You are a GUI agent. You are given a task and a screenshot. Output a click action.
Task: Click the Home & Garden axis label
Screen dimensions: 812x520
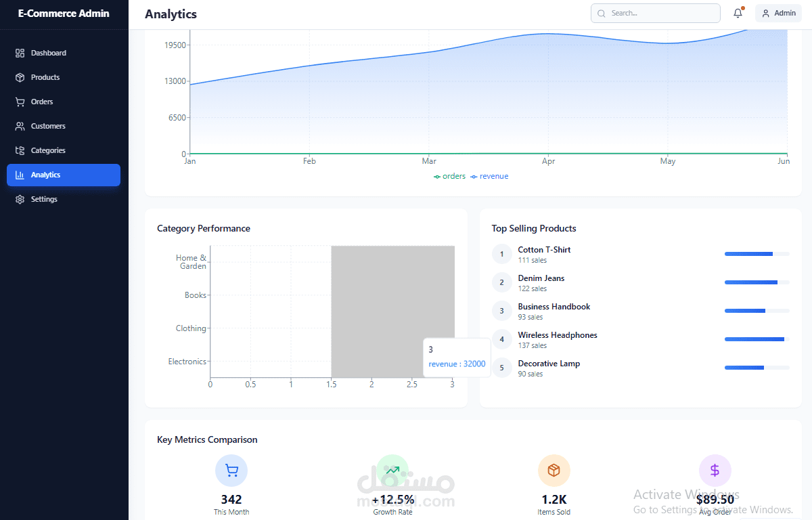tap(191, 262)
